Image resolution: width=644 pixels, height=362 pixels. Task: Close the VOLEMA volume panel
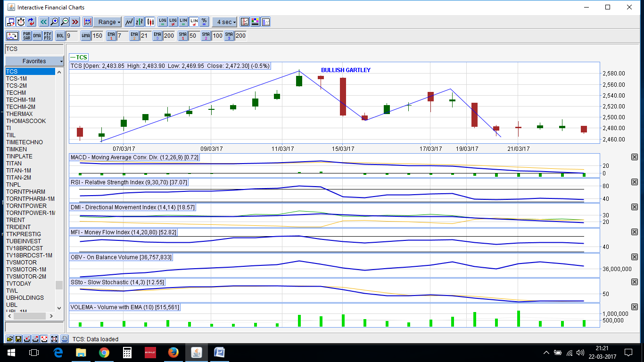pyautogui.click(x=634, y=307)
